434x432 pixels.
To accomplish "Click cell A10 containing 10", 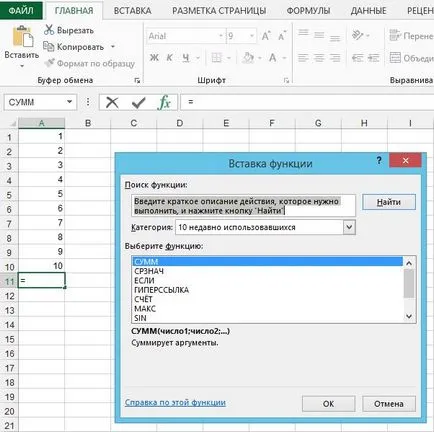I will click(41, 266).
